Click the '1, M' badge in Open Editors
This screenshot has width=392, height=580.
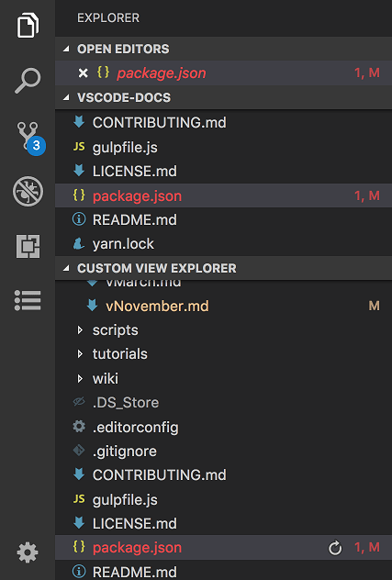pyautogui.click(x=367, y=72)
